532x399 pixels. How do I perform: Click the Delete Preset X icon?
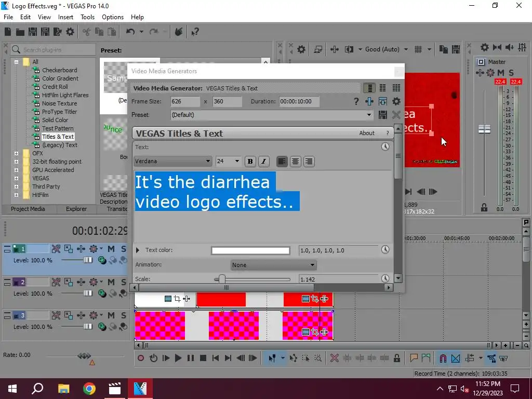[x=396, y=115]
